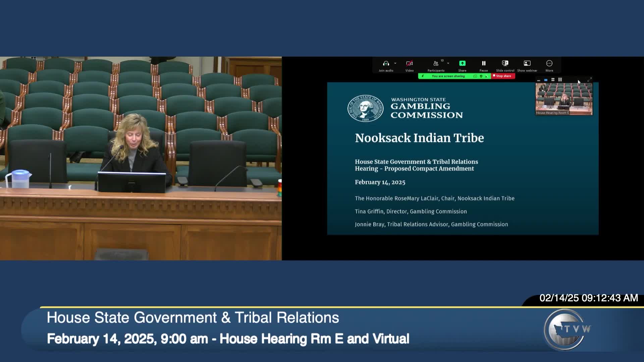Click the green Share screen icon
The height and width of the screenshot is (362, 644).
click(462, 64)
